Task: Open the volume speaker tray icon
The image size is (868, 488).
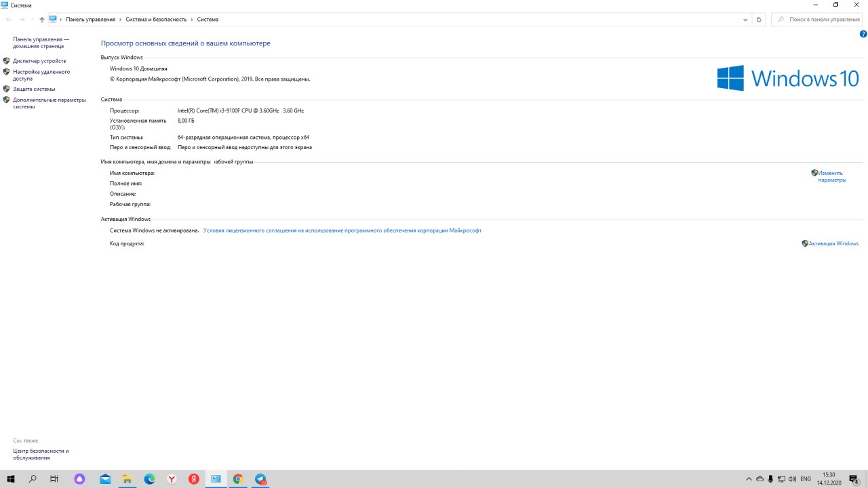Action: click(x=793, y=479)
